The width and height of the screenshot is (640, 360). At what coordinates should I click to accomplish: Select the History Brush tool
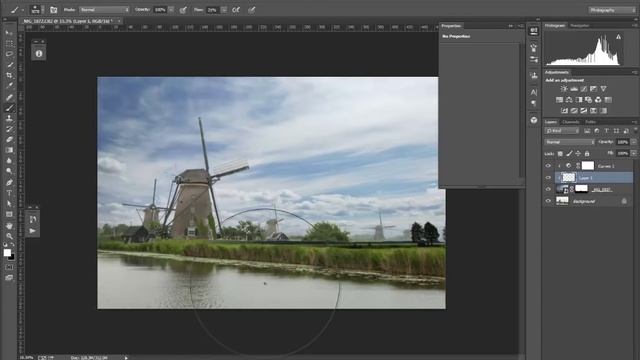pos(9,129)
